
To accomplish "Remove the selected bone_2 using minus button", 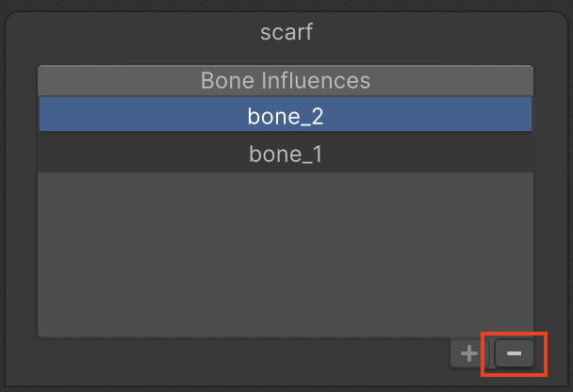I will 514,354.
